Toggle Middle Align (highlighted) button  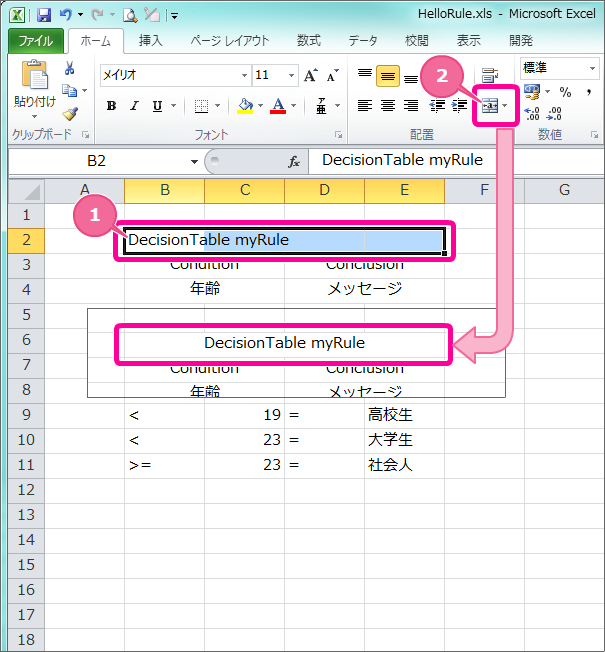388,76
